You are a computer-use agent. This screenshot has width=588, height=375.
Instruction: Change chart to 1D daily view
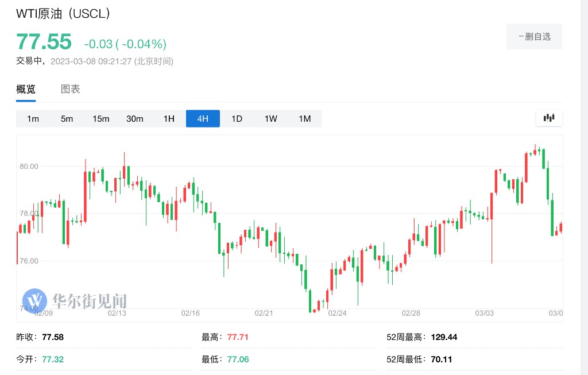pyautogui.click(x=237, y=119)
